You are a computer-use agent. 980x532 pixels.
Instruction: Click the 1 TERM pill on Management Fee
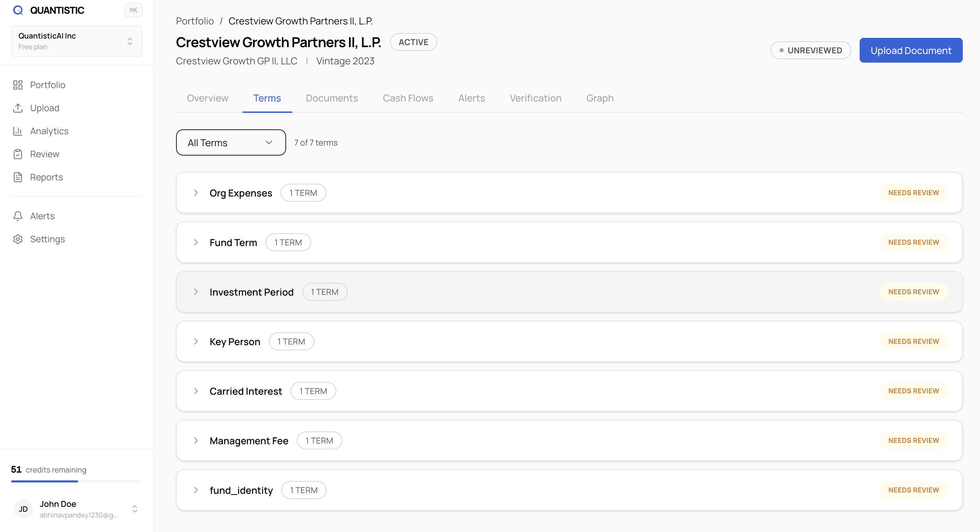[x=319, y=440]
